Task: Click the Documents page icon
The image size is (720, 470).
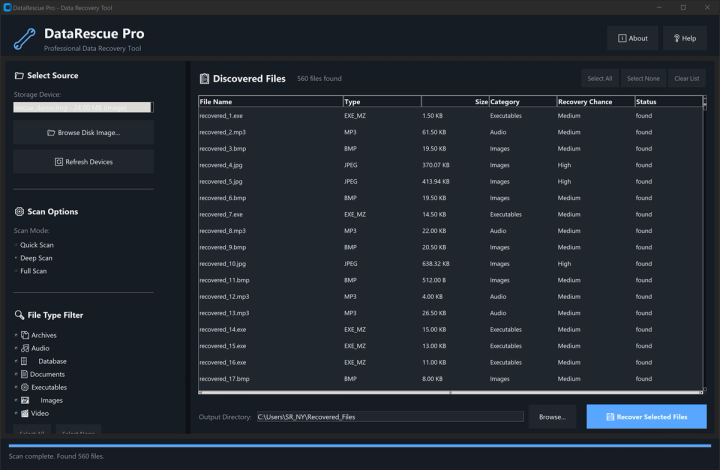Action: [x=24, y=374]
